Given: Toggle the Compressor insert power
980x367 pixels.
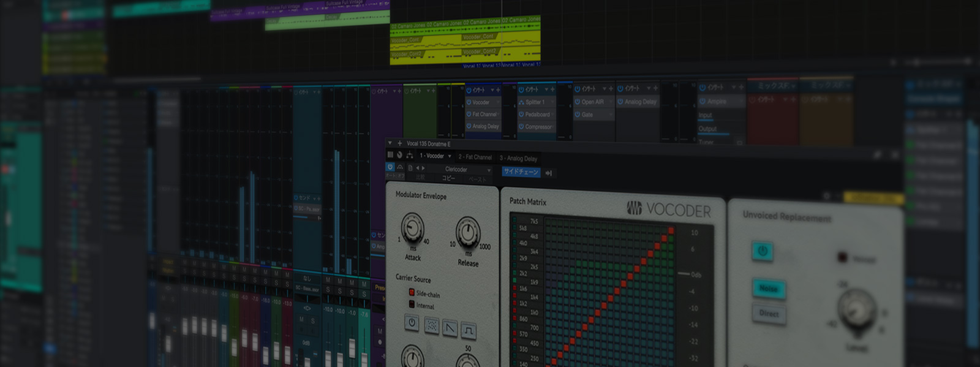Looking at the screenshot, I should coord(522,127).
